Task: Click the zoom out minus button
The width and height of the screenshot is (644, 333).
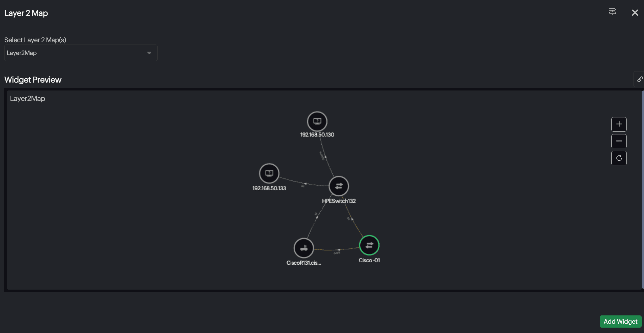Action: click(x=619, y=141)
